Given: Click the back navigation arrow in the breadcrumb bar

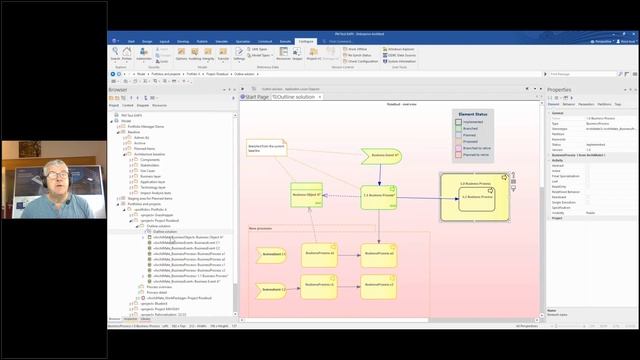Looking at the screenshot, I should pos(113,74).
